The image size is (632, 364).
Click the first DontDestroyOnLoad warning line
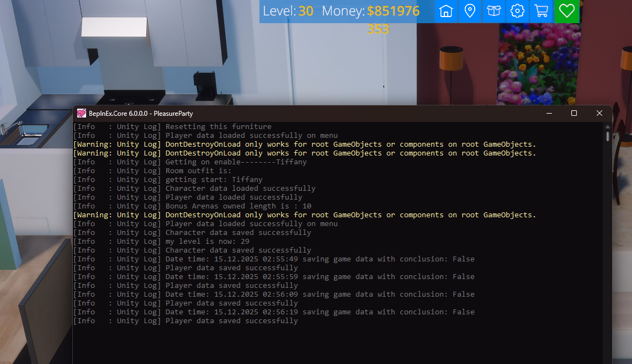304,144
